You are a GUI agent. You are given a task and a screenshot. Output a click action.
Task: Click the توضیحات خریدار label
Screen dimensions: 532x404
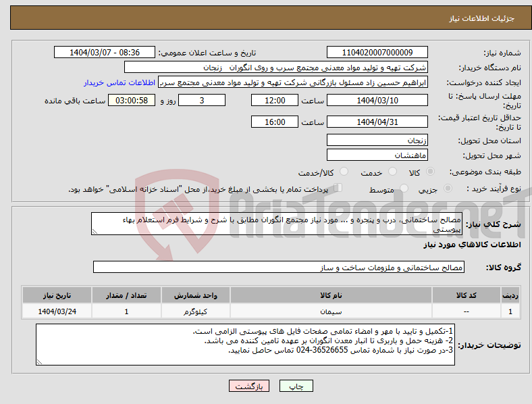[x=489, y=345]
